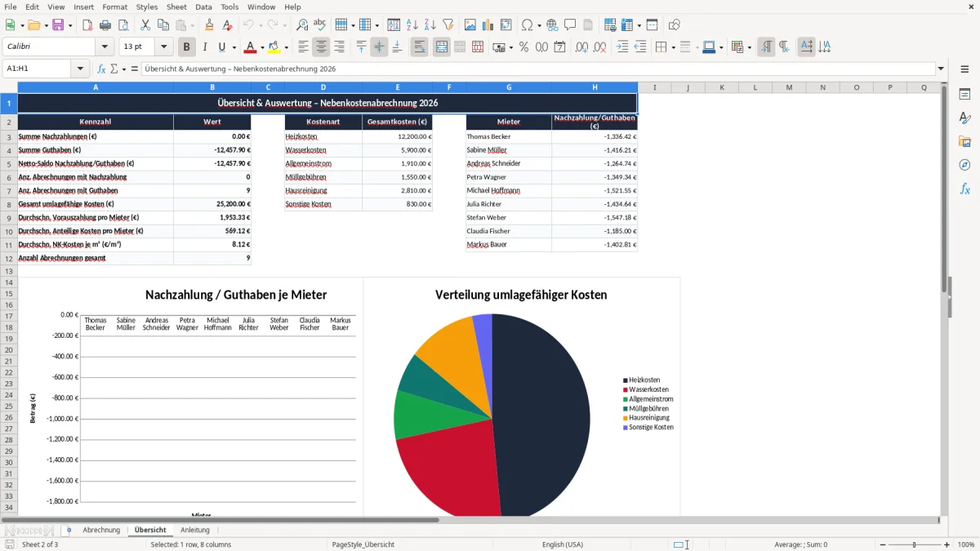Open the Styles menu

pos(147,7)
